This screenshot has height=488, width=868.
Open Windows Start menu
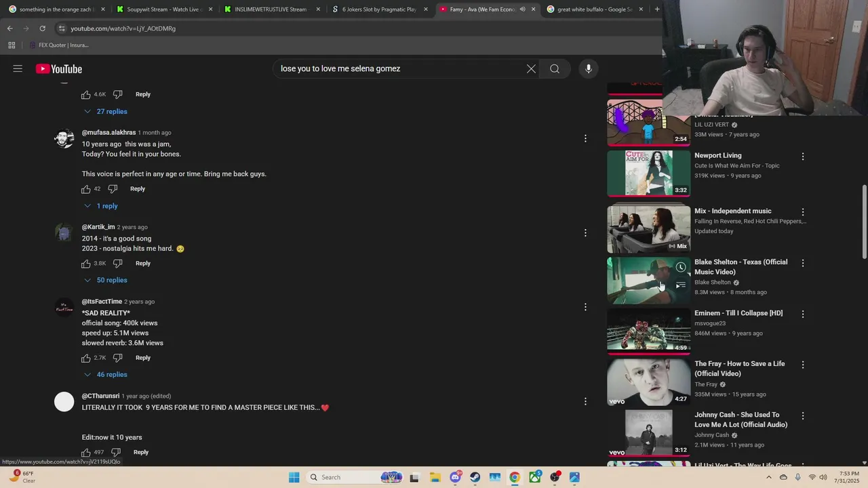click(294, 477)
